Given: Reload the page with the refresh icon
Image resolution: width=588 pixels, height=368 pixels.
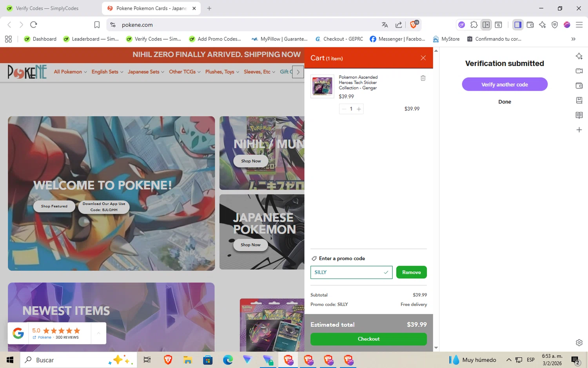Looking at the screenshot, I should click(x=34, y=25).
